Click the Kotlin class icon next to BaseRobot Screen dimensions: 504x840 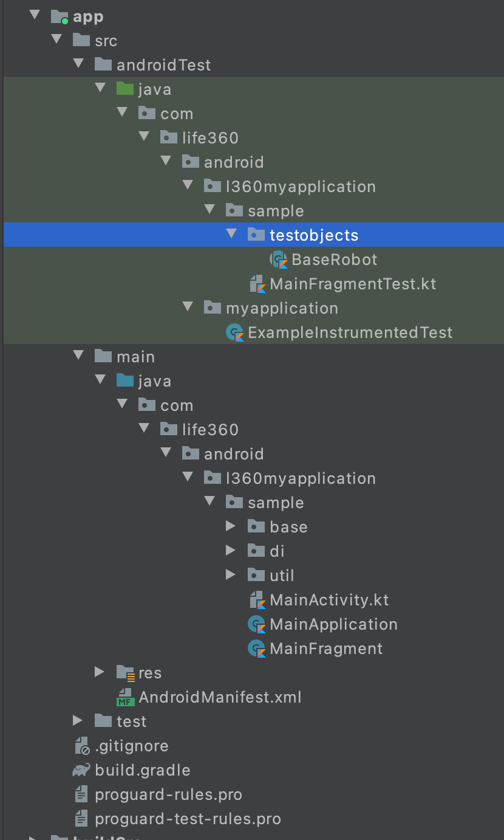[x=280, y=260]
